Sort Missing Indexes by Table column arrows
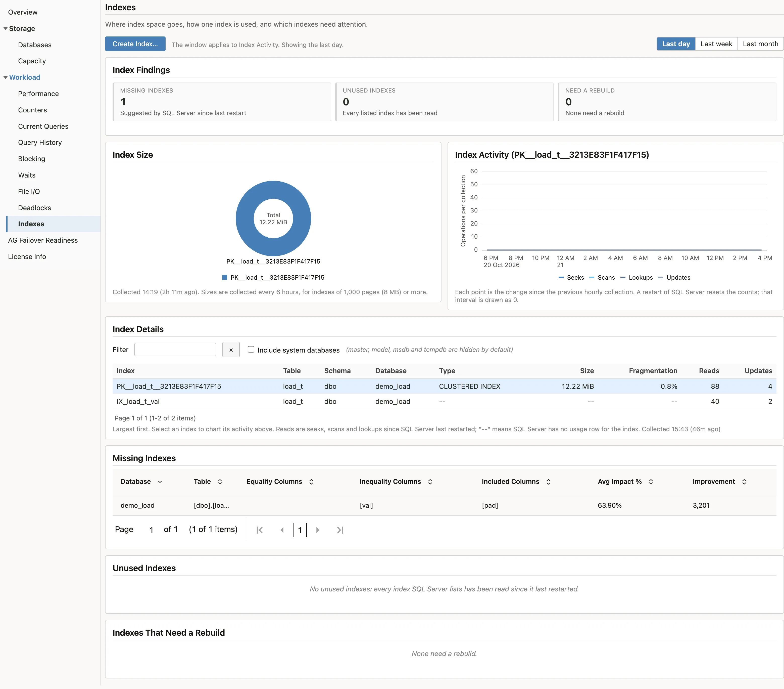The image size is (784, 689). coord(220,482)
